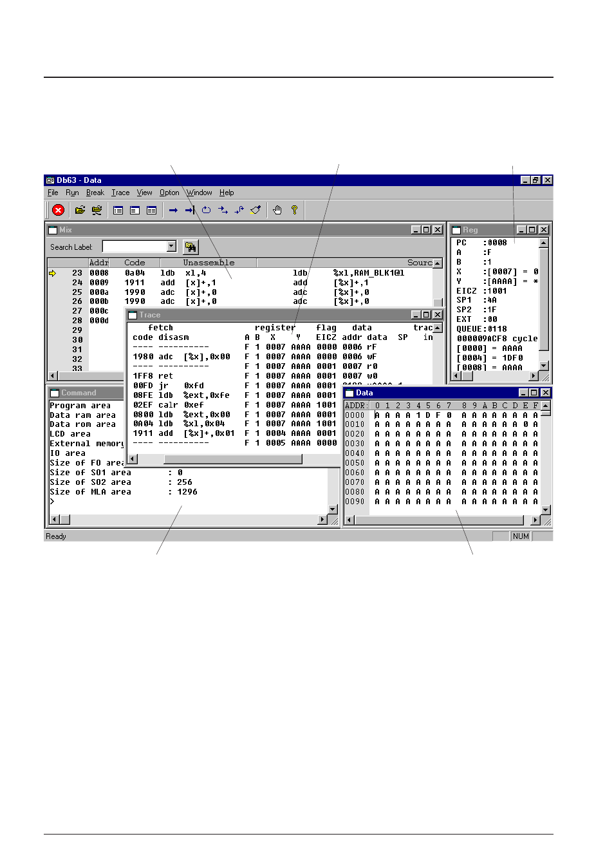Screen dimensions: 614x868
Task: Maximize the Data window
Action: tap(534, 393)
